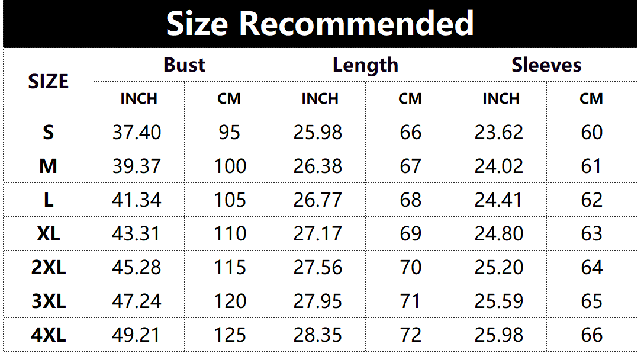Select the 2XL size row label

49,268
